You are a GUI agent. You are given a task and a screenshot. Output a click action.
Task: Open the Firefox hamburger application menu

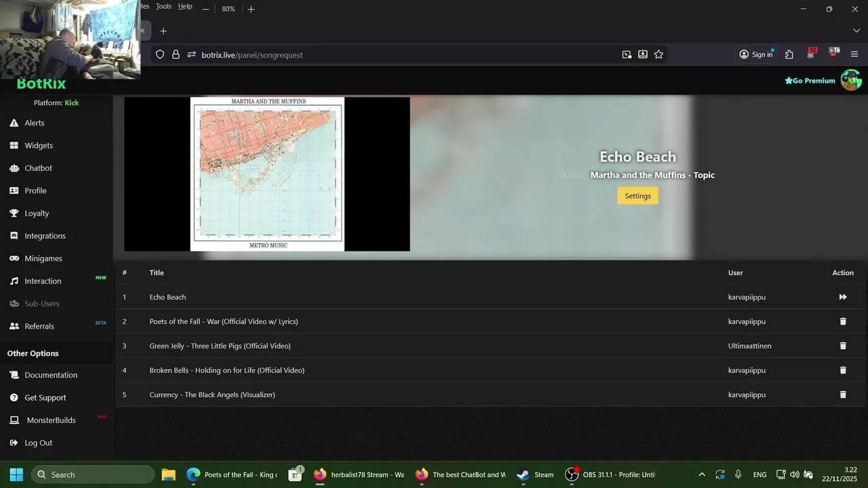[854, 54]
